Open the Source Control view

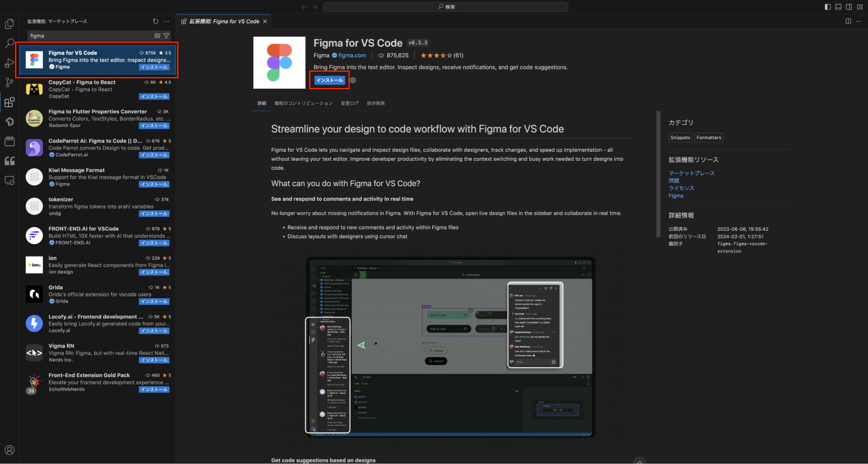[x=9, y=83]
